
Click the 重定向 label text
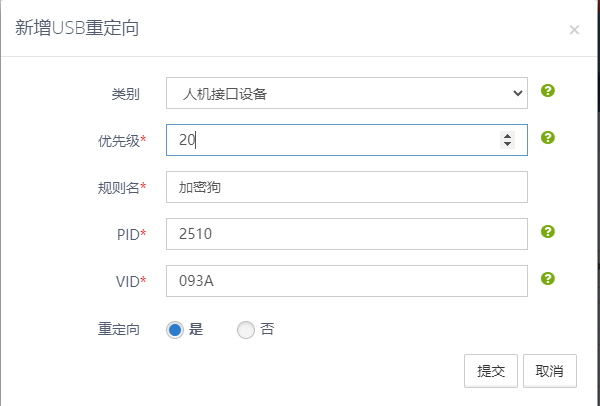click(117, 329)
